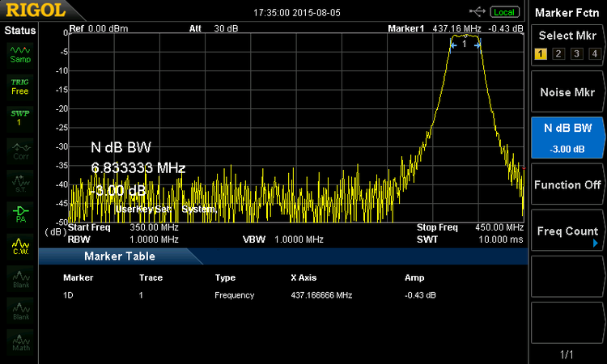The image size is (607, 364).
Task: Select marker 4 under Select Mkr
Action: [594, 54]
